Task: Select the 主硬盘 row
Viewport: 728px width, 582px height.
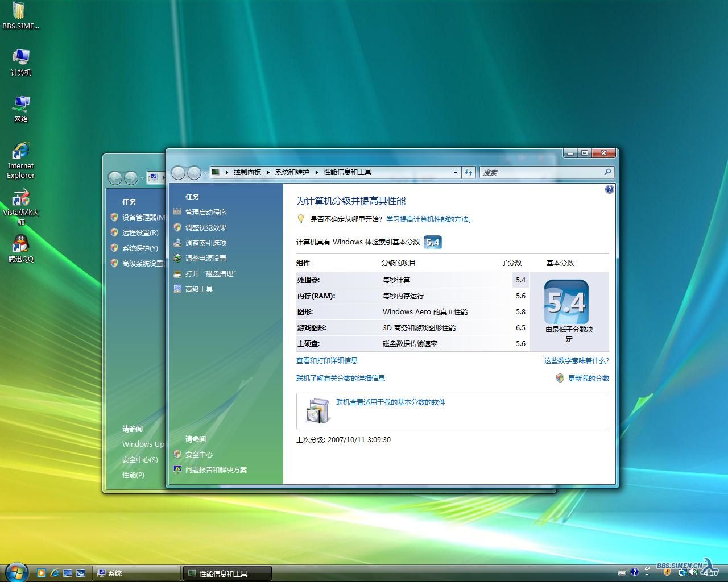Action: [x=412, y=343]
